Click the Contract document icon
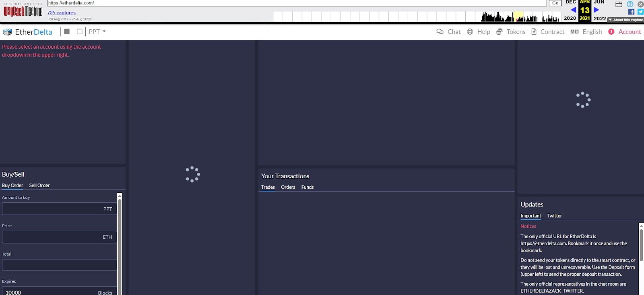 [x=534, y=31]
